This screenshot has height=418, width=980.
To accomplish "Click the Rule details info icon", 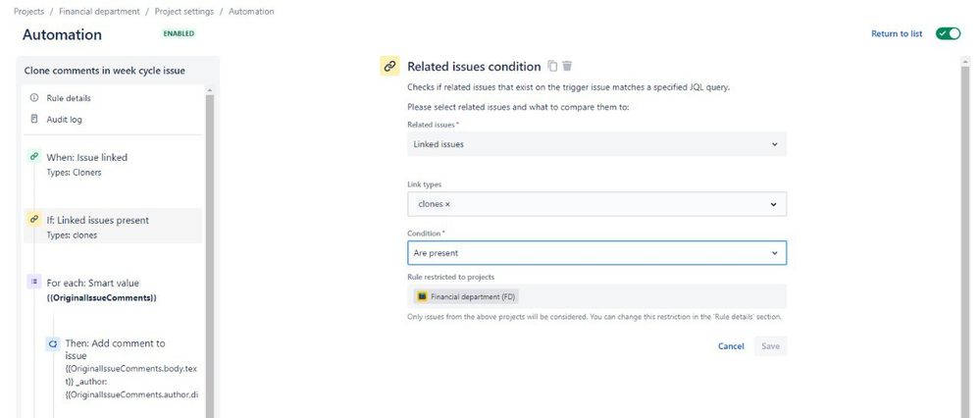I will pos(34,98).
